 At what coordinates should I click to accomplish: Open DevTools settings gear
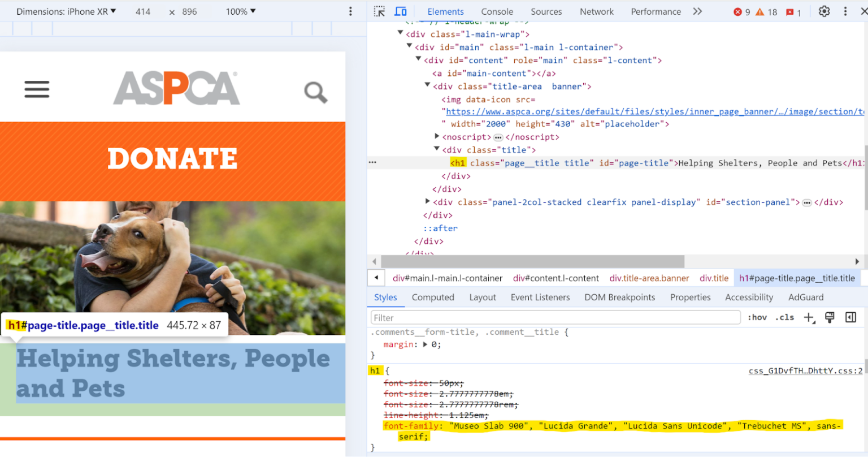[824, 11]
